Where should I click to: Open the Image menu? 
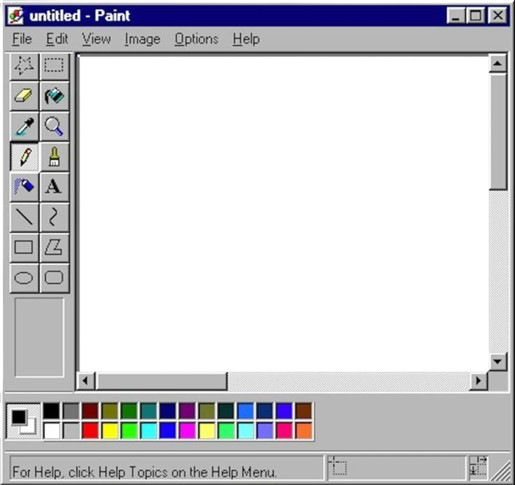coord(142,39)
